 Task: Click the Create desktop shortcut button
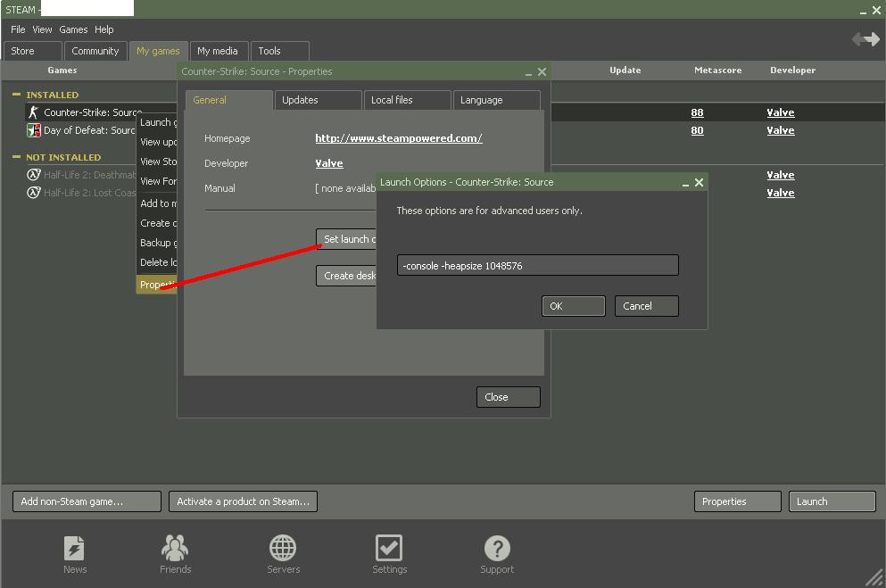click(x=346, y=276)
